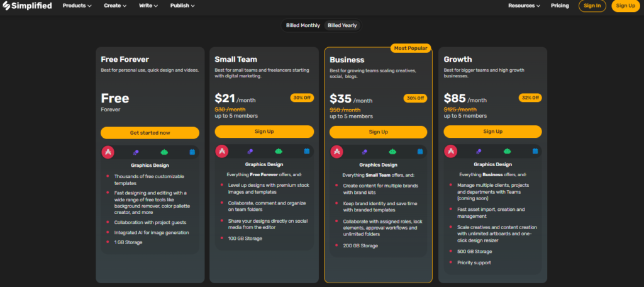
Task: Select red Graphics Design icon in Growth card
Action: point(450,151)
